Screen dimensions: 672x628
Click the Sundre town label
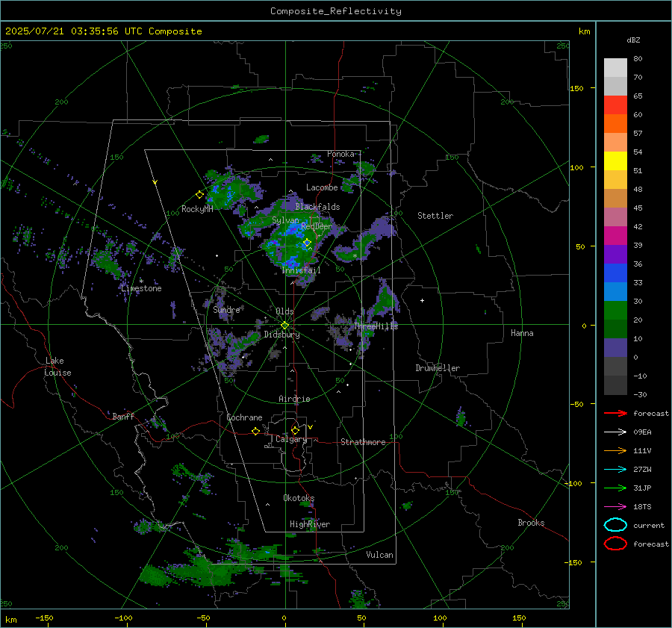click(x=226, y=309)
